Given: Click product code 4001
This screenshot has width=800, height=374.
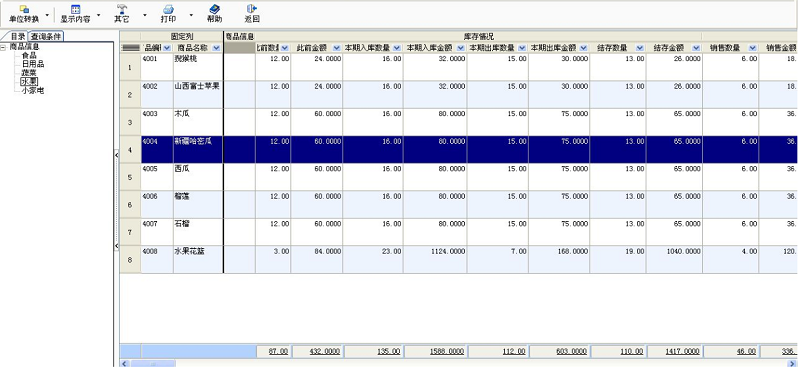Looking at the screenshot, I should coord(149,59).
